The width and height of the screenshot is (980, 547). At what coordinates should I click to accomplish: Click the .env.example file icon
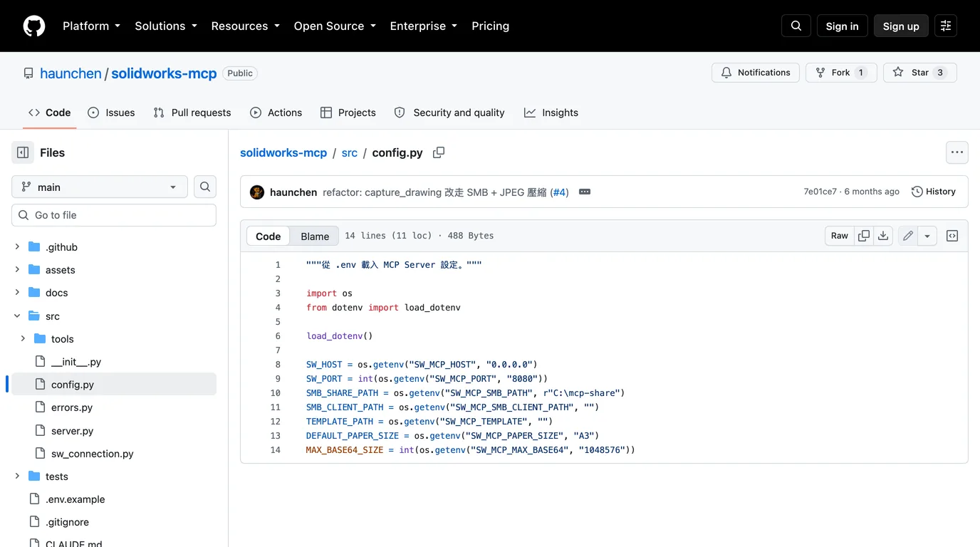tap(34, 499)
